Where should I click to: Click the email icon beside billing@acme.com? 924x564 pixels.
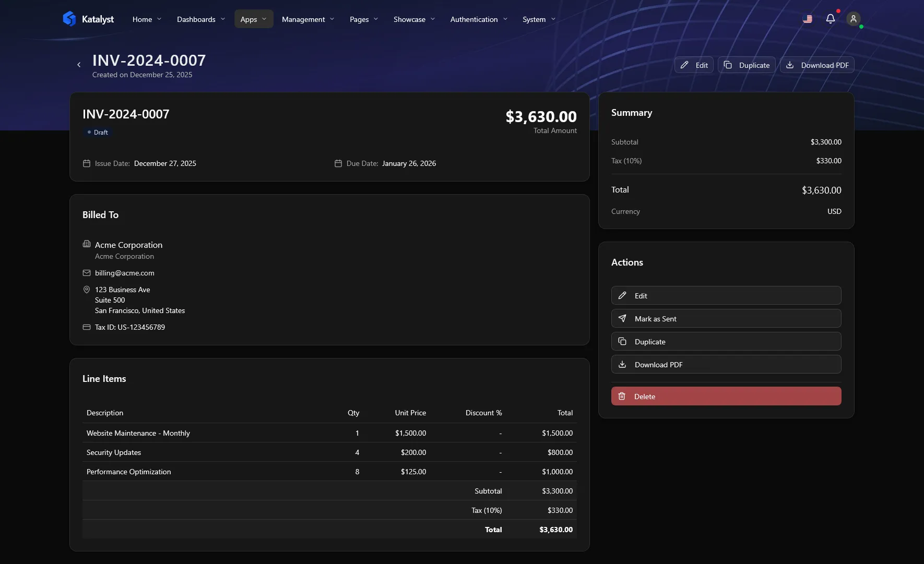click(x=87, y=273)
